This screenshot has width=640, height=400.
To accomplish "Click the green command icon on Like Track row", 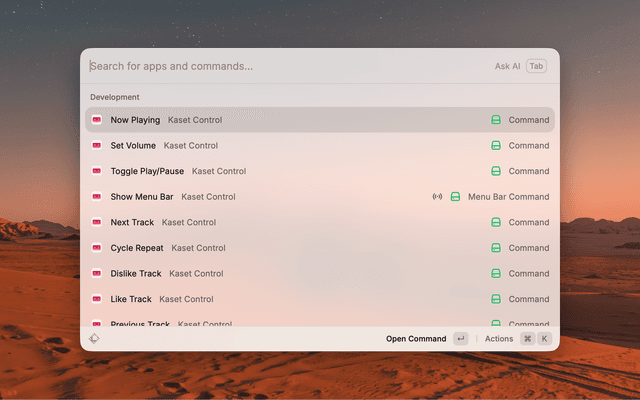I will tap(495, 299).
